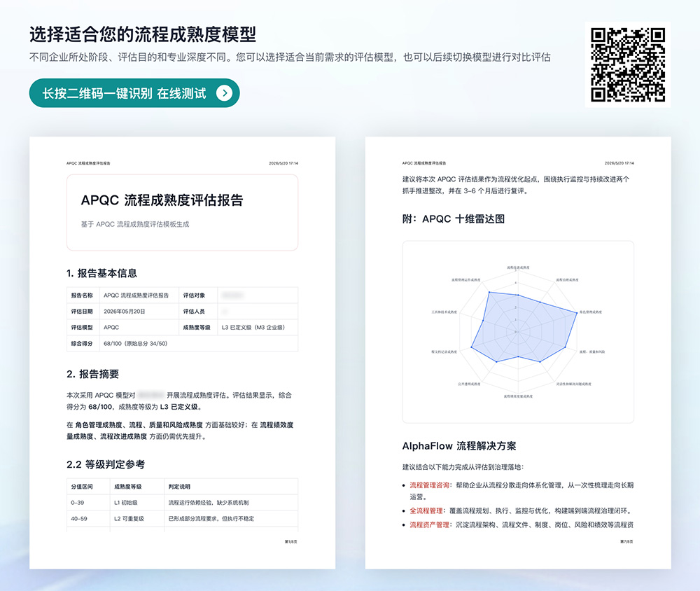The width and height of the screenshot is (700, 591).
Task: Open the APQC radar chart page thumbnail
Action: (518, 353)
